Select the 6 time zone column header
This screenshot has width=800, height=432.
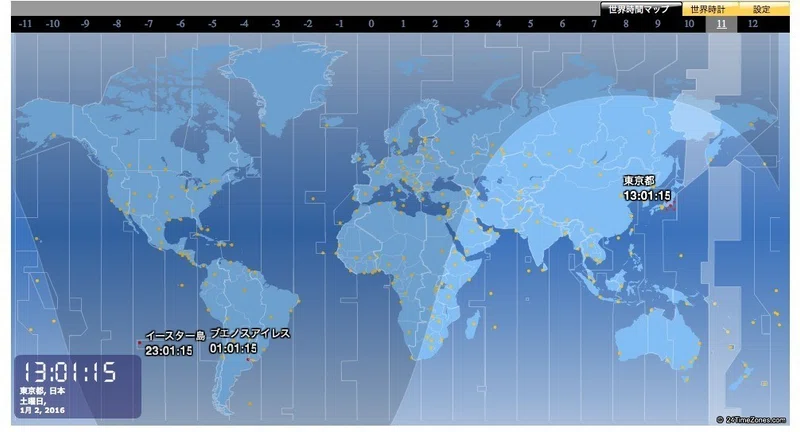[562, 24]
